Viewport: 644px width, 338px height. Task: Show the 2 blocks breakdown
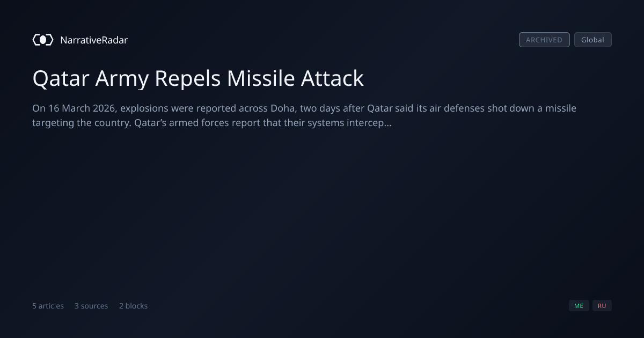coord(133,306)
